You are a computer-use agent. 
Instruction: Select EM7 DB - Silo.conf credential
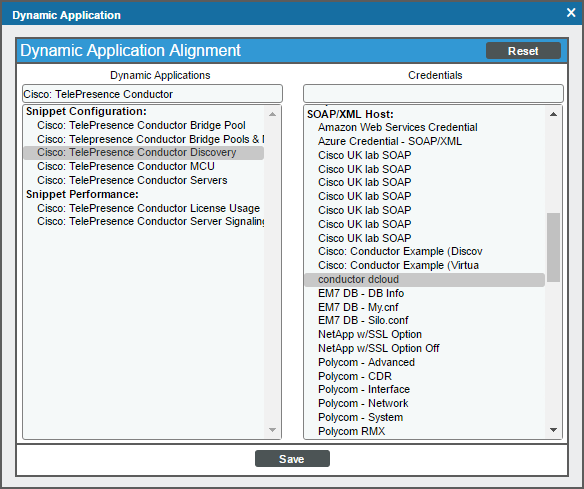tap(425, 320)
